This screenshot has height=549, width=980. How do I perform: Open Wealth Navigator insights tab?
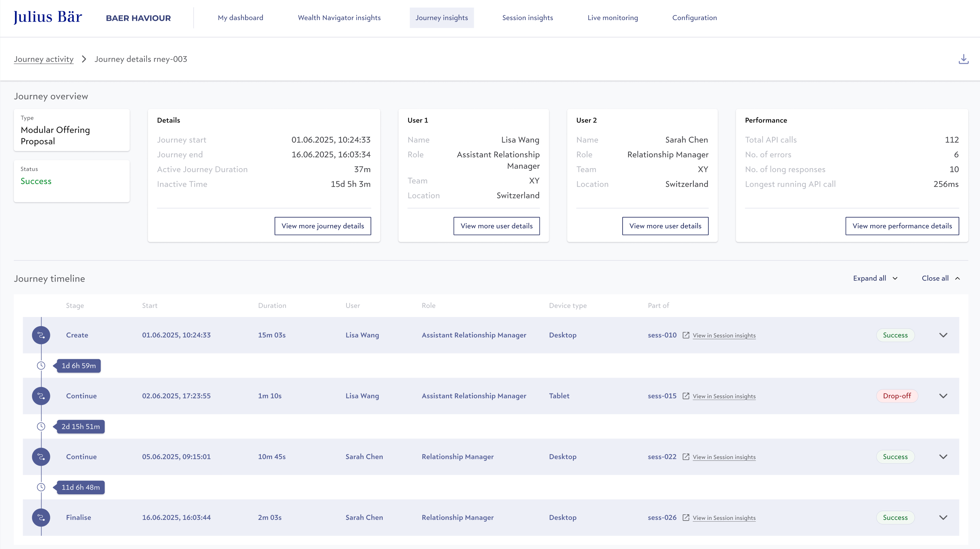pos(339,18)
